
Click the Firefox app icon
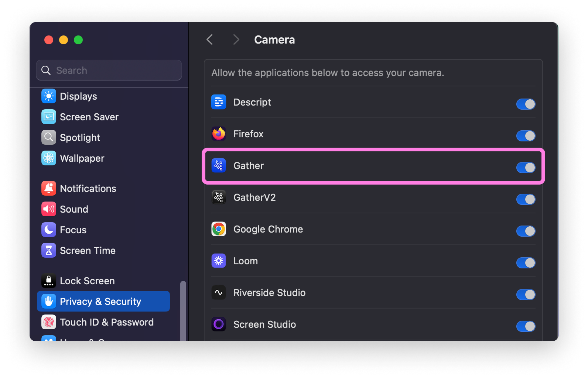(x=218, y=134)
